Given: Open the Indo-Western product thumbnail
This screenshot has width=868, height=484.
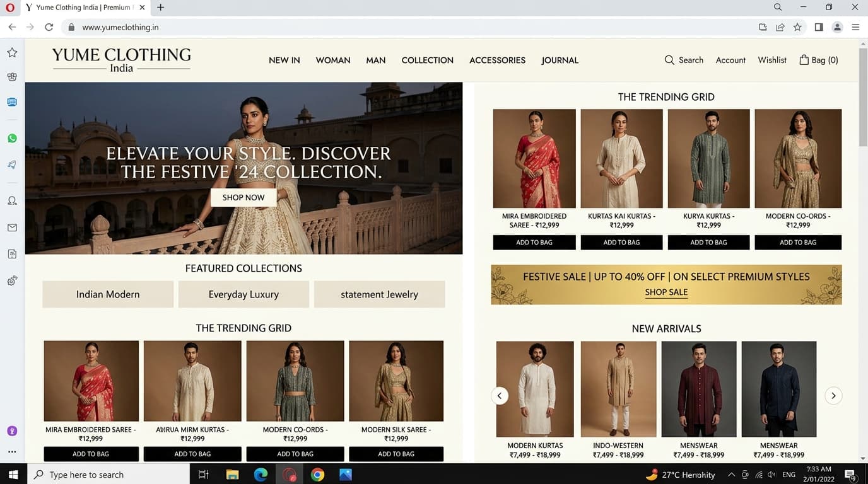Looking at the screenshot, I should pos(618,389).
